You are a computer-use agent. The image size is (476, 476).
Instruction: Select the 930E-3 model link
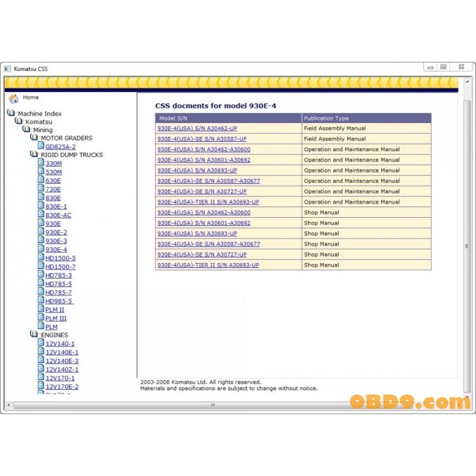pos(56,241)
